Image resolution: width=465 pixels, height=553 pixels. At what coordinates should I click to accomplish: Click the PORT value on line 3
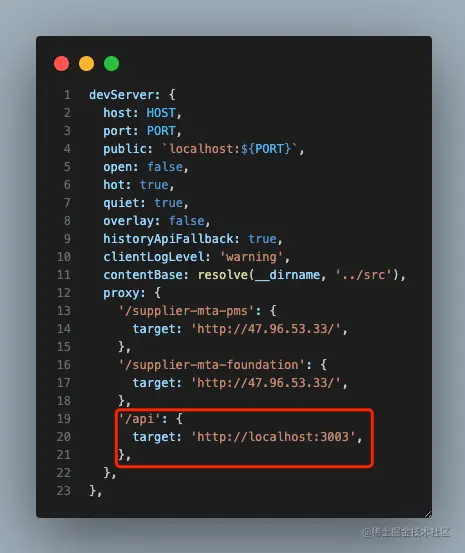point(161,131)
